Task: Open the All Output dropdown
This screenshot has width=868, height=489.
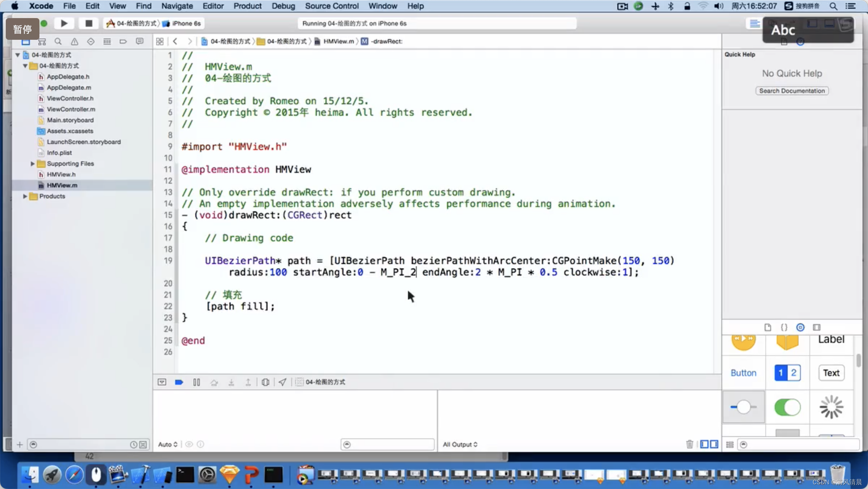Action: pyautogui.click(x=460, y=445)
